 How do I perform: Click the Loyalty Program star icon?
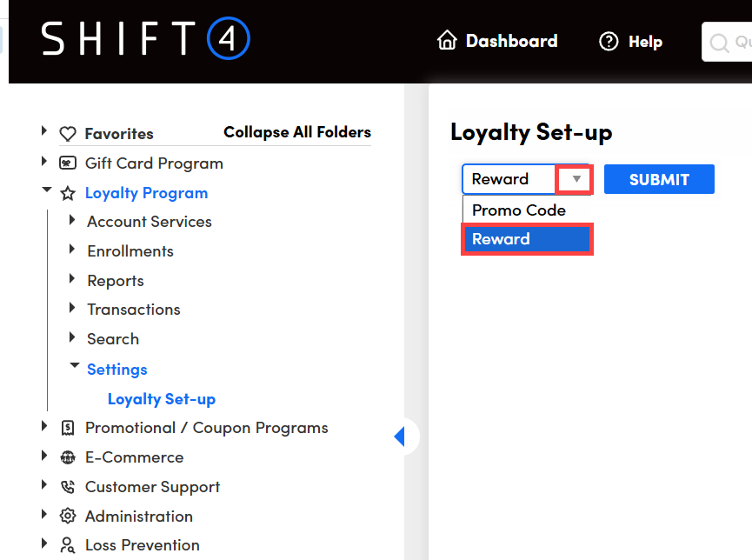[68, 194]
